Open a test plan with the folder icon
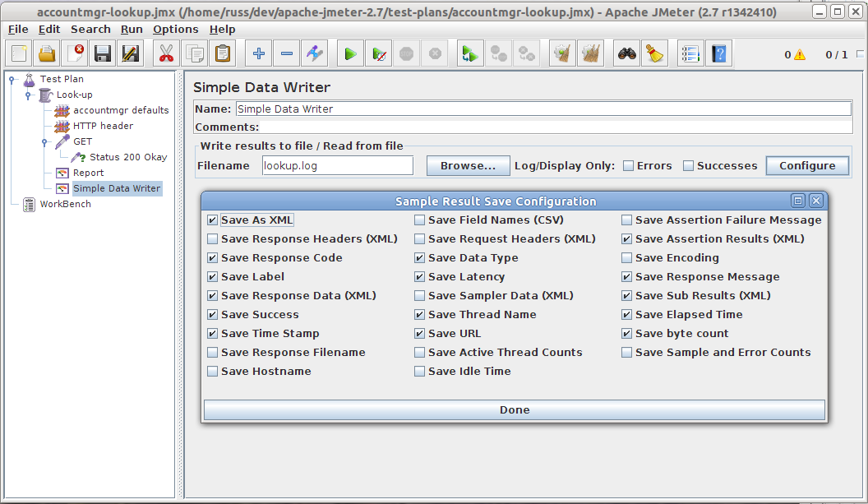 tap(47, 53)
